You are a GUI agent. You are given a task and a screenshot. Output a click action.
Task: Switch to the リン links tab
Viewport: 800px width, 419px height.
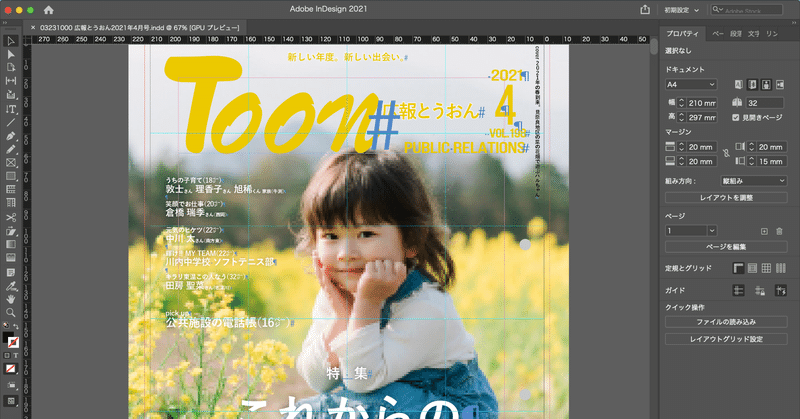[x=772, y=34]
